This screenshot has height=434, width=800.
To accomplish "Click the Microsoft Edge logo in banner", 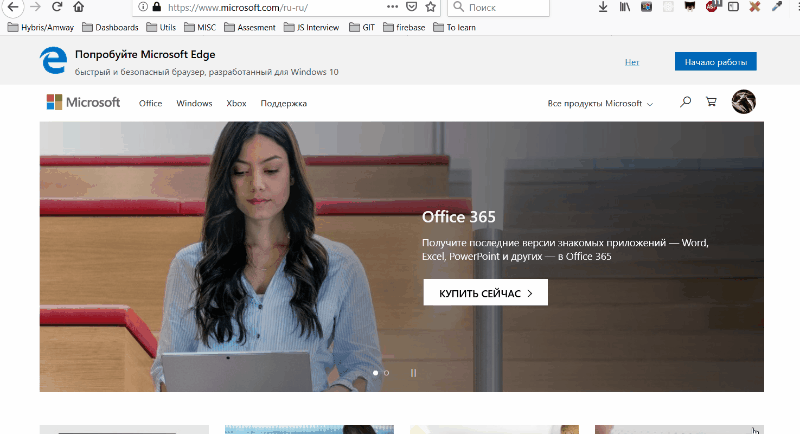I will point(54,61).
